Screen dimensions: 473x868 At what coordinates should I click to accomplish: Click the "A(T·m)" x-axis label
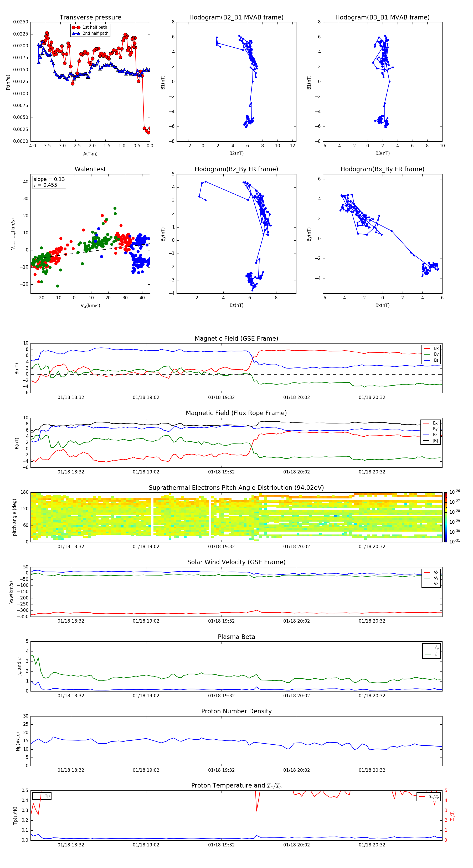tap(90, 154)
